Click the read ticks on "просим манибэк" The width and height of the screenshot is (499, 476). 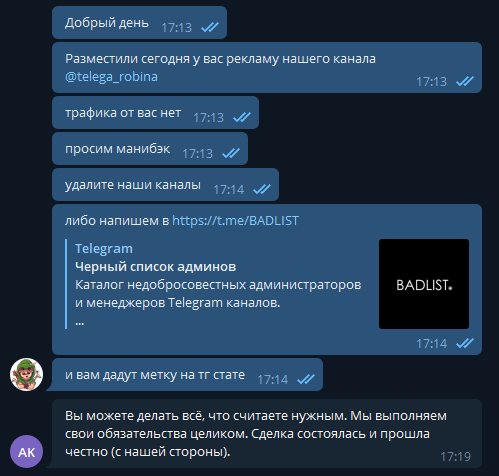[x=231, y=153]
